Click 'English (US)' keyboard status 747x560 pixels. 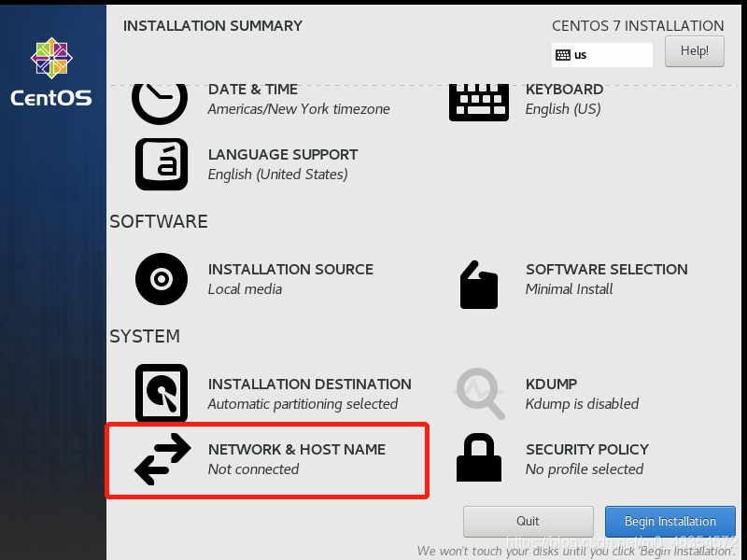coord(563,109)
